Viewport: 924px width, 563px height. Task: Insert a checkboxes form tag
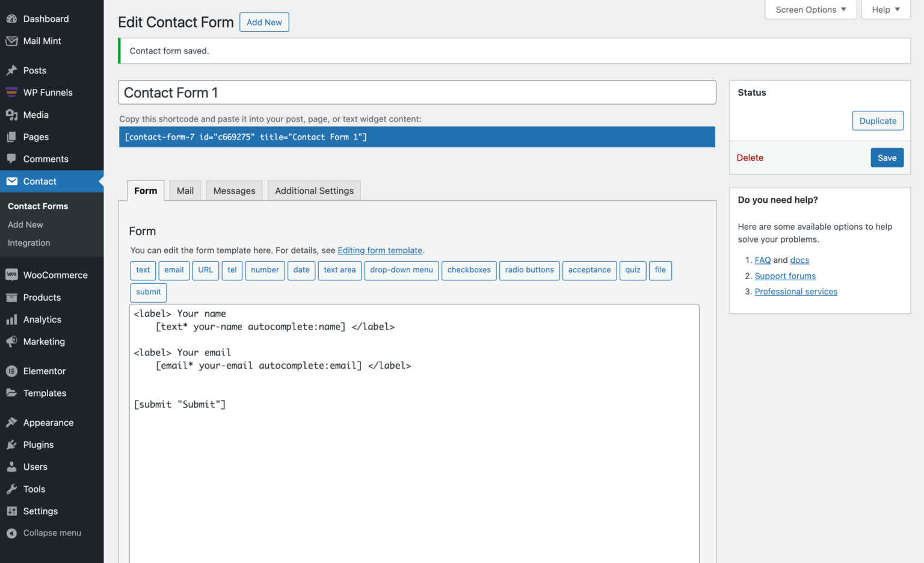point(469,270)
